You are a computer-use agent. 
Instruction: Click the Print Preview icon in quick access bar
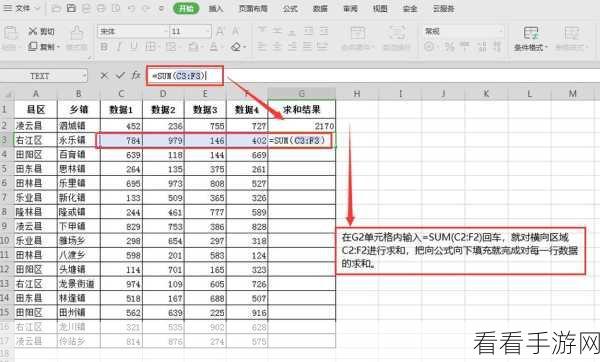click(x=116, y=8)
